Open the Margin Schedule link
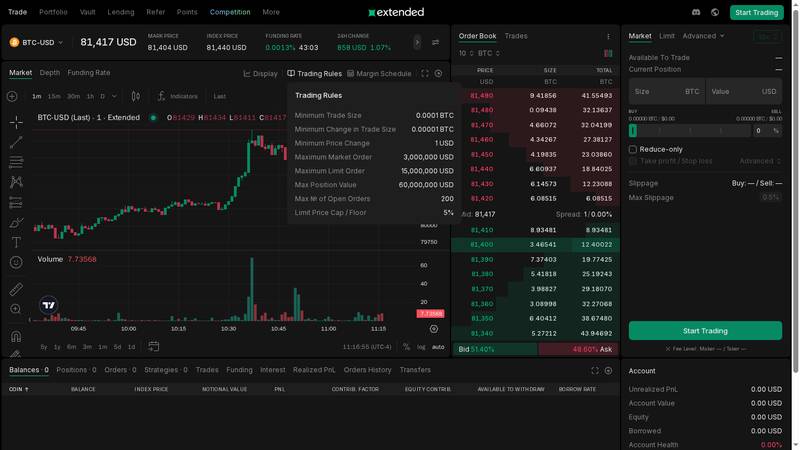 379,73
